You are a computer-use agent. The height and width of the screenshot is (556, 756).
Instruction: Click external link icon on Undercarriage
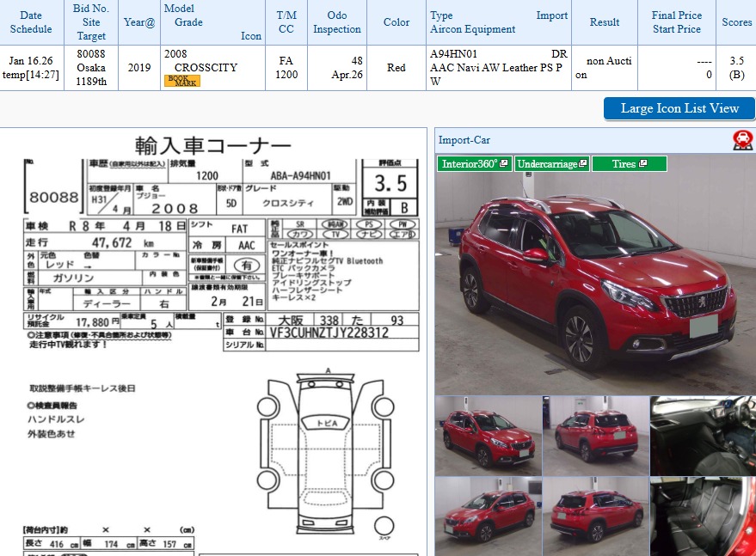click(582, 163)
